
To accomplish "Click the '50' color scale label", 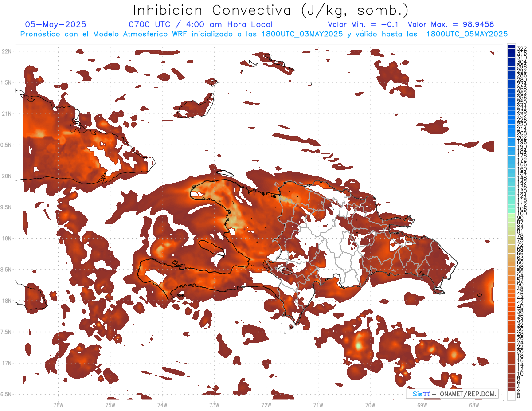I will point(520,285).
